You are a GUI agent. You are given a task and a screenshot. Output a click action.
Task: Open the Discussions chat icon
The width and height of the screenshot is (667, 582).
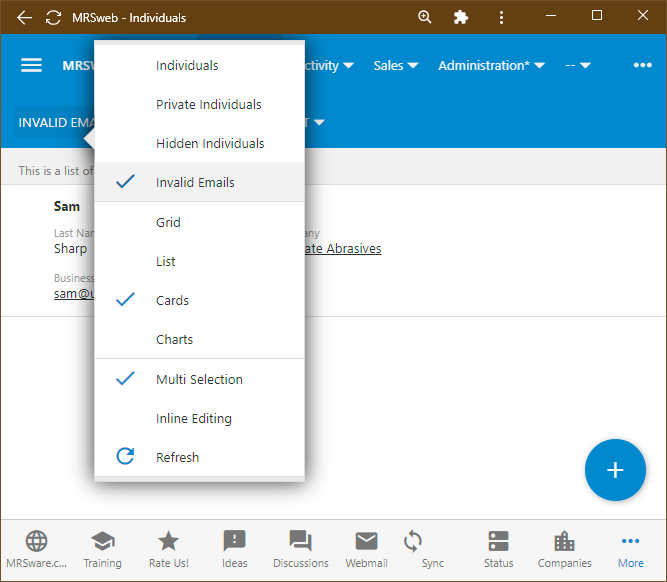[301, 541]
